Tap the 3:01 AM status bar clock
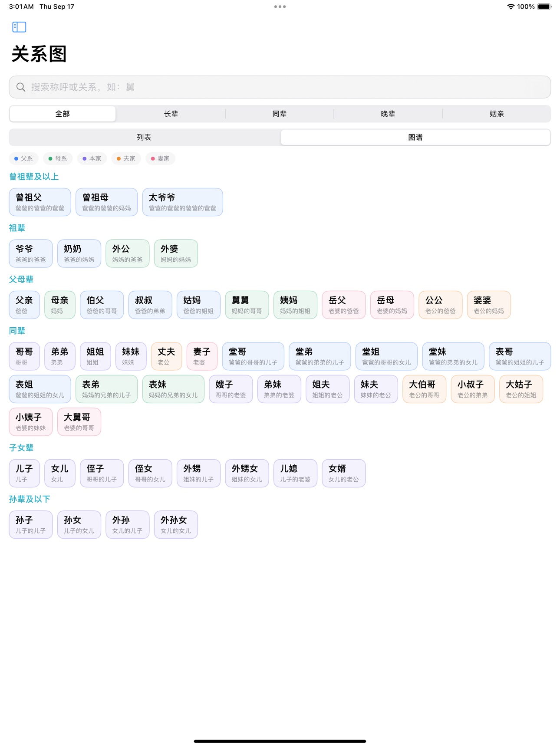 [x=21, y=7]
